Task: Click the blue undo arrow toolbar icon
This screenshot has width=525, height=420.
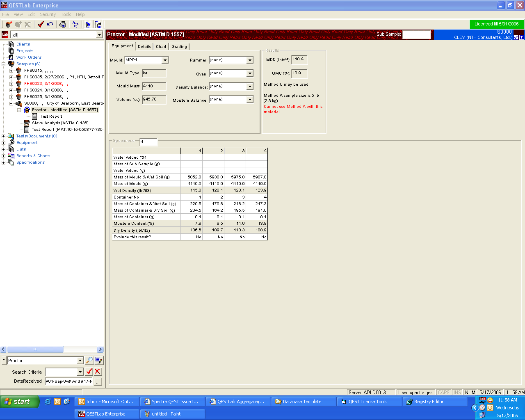Action: point(50,24)
